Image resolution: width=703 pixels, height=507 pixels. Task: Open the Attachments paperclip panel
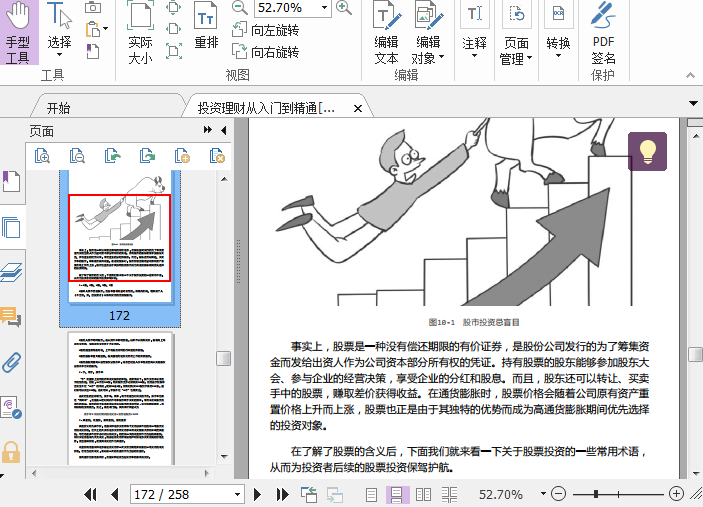point(11,361)
